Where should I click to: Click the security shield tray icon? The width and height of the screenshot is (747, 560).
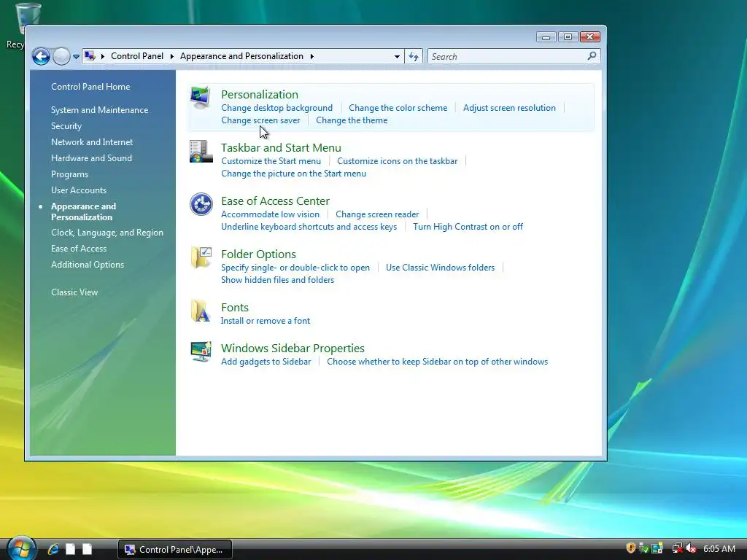(x=631, y=548)
